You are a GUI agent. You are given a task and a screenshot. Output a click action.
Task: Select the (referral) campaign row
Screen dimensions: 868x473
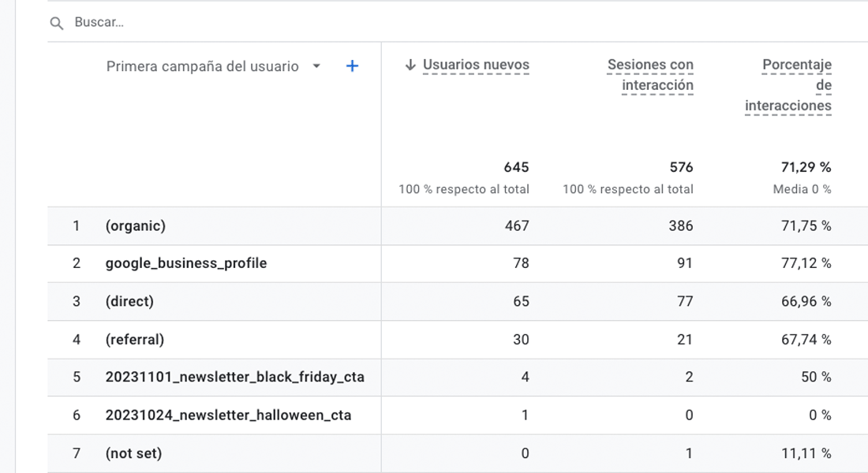click(x=135, y=340)
